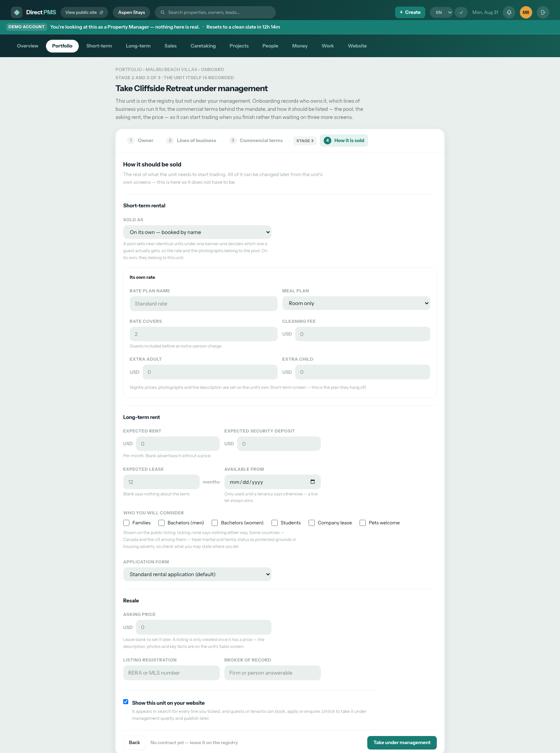Open the View public site external link

[x=84, y=12]
